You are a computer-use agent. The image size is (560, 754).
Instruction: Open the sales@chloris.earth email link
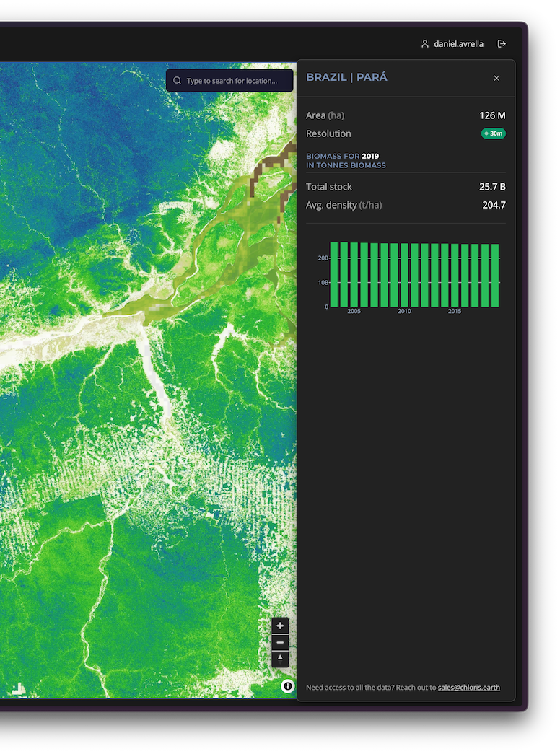tap(468, 688)
